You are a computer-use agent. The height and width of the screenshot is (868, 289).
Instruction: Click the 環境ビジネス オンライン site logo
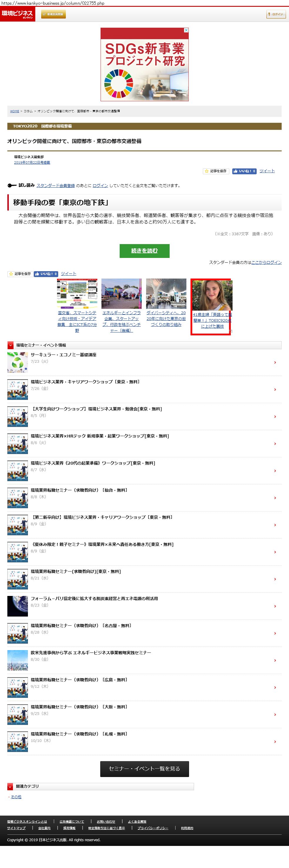point(17,14)
